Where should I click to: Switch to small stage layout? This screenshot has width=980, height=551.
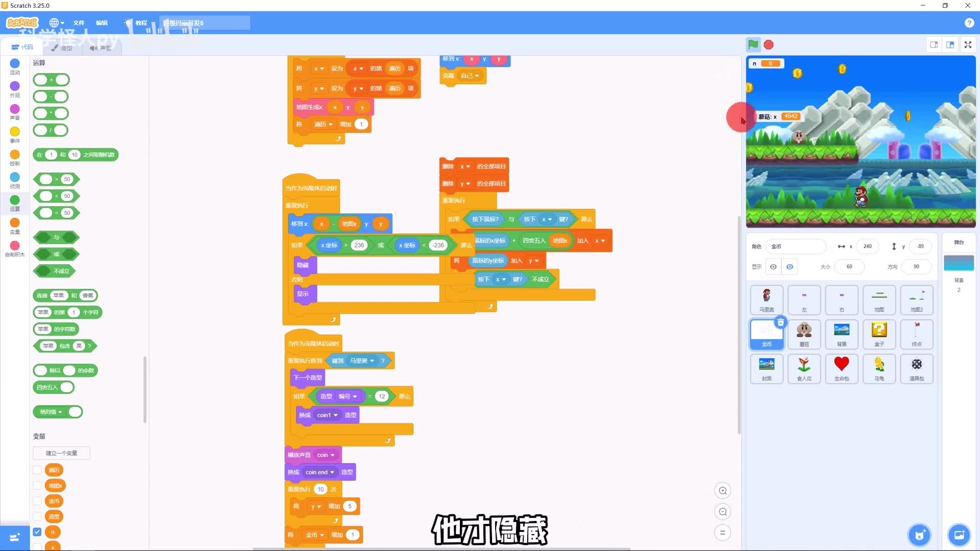tap(934, 45)
